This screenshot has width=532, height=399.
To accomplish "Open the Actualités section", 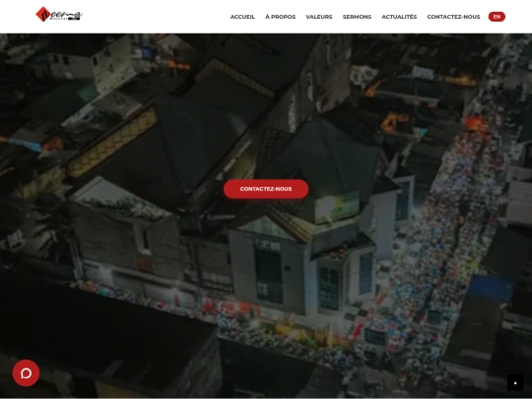I will click(x=399, y=17).
